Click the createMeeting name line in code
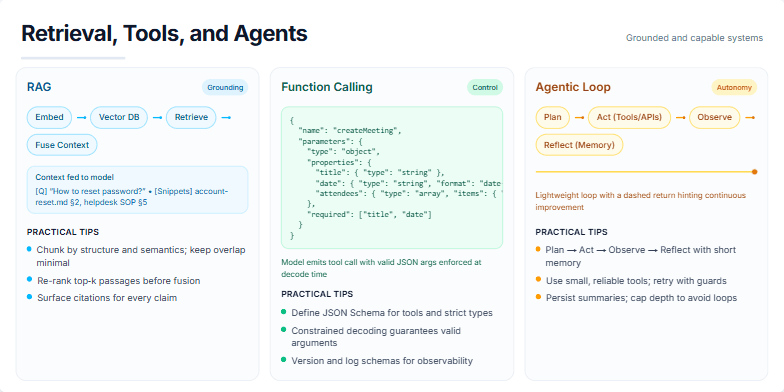Screen dimensions: 784x392 tap(350, 131)
